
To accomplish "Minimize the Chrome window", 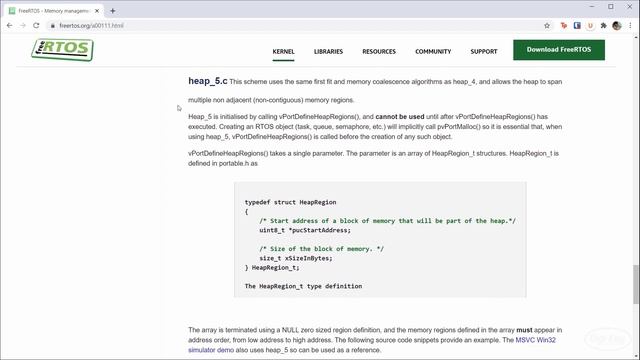I will 592,7.
